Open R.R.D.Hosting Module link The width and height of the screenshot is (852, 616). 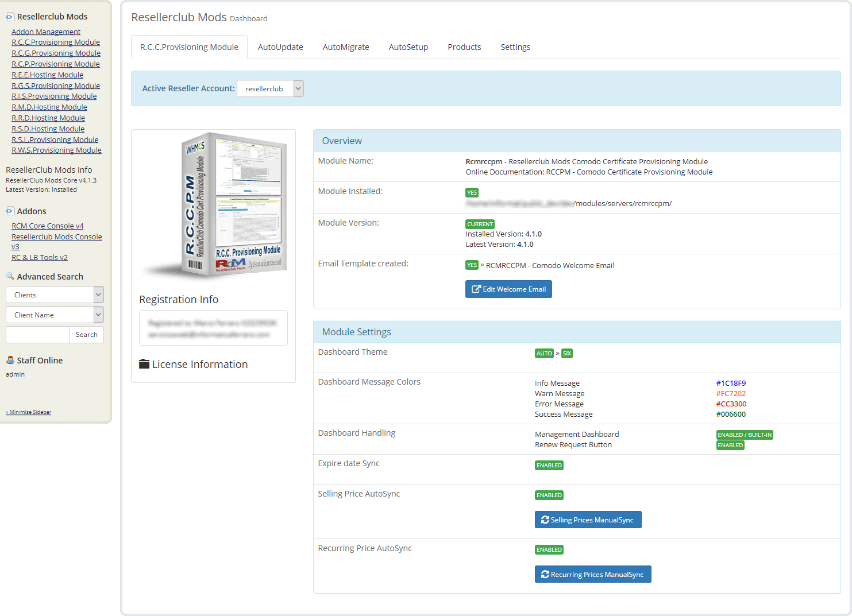coord(48,118)
